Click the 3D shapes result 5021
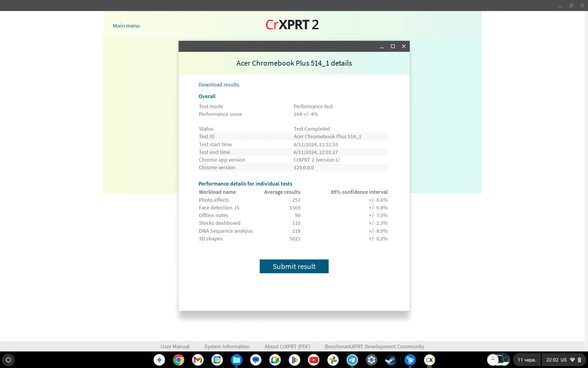 coord(295,239)
